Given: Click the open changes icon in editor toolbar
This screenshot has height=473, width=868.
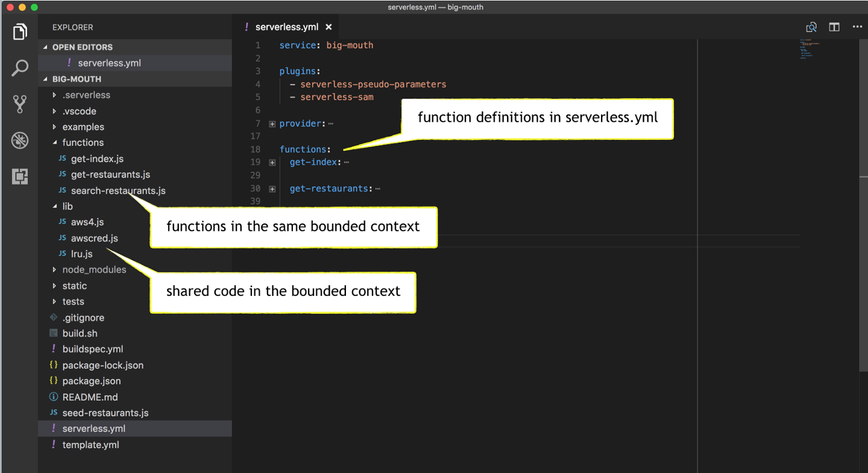Looking at the screenshot, I should coord(811,27).
